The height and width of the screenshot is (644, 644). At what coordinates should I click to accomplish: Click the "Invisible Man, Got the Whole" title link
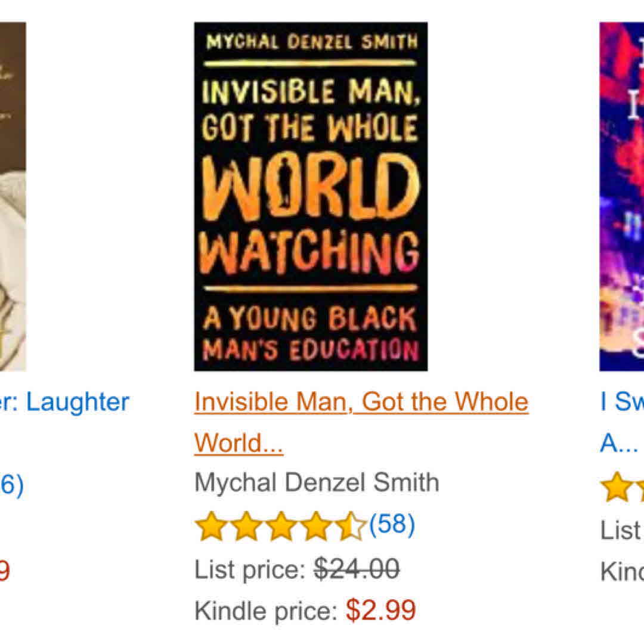(361, 402)
